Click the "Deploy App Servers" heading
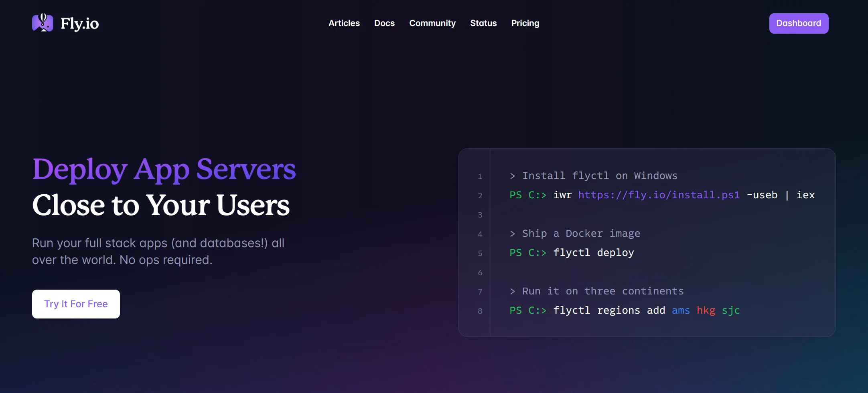This screenshot has height=393, width=868. [x=164, y=169]
